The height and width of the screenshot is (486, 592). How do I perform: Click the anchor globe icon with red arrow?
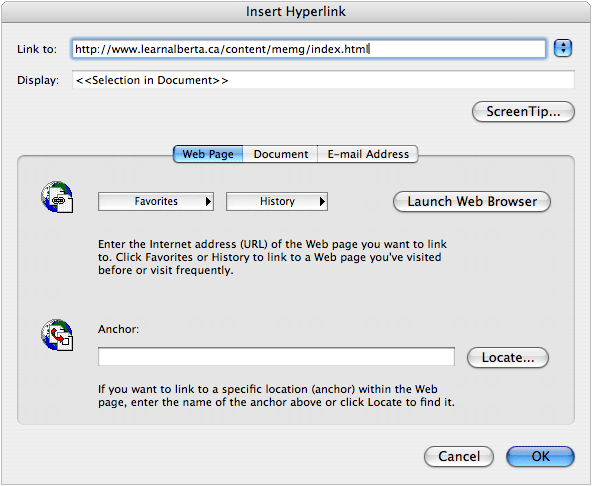(57, 335)
